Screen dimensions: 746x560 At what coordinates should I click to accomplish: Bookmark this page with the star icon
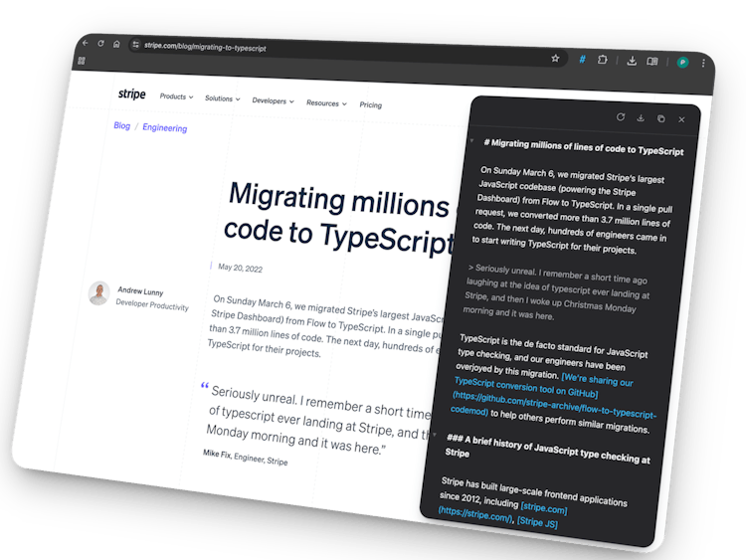pos(555,59)
